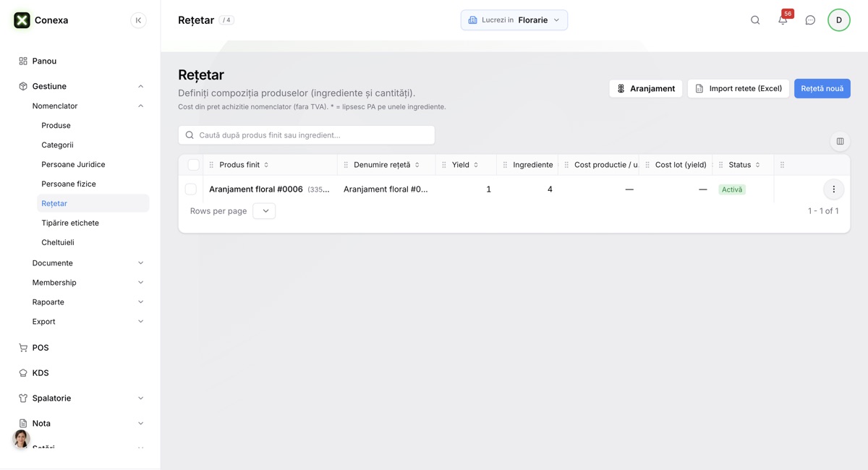This screenshot has width=868, height=470.
Task: Click drag handle beside Yield column
Action: pos(444,165)
